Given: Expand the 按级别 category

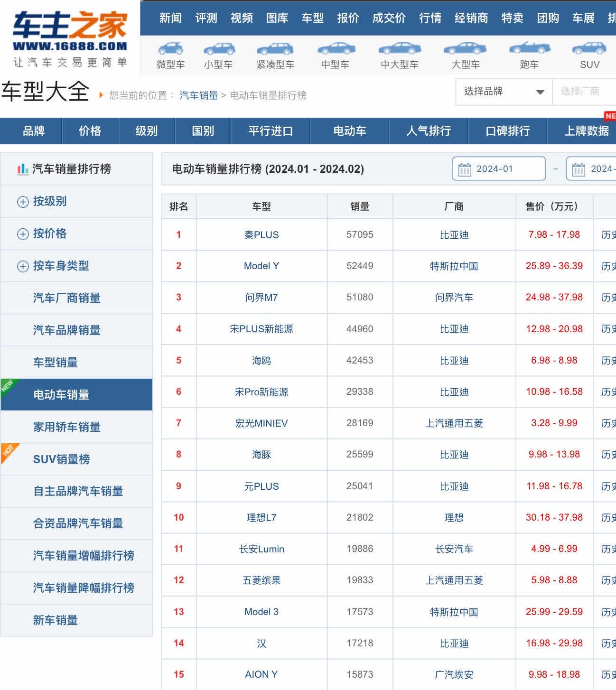Looking at the screenshot, I should pos(23,202).
